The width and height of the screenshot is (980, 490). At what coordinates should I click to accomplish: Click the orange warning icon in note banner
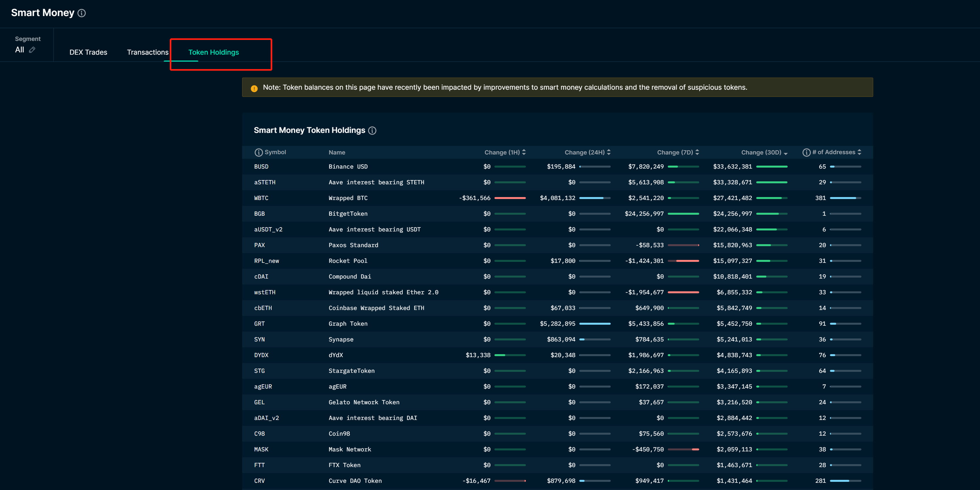click(254, 88)
